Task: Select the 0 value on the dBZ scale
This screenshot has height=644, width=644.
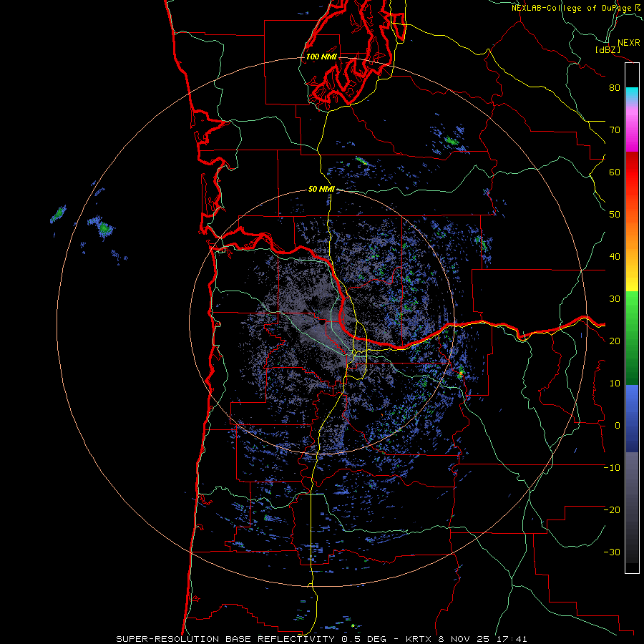Action: pos(618,426)
